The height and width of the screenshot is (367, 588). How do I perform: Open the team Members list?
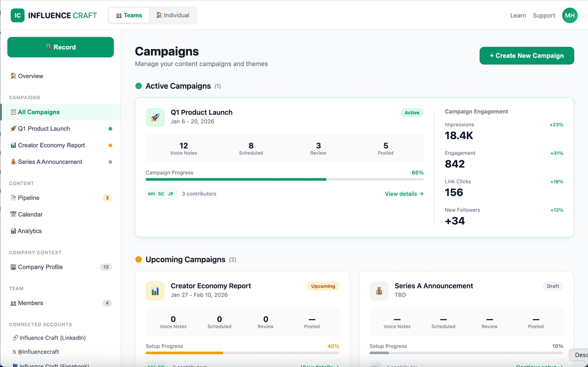click(x=29, y=303)
